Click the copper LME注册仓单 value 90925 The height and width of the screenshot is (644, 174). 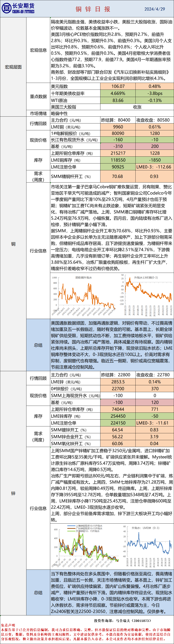tap(118, 167)
